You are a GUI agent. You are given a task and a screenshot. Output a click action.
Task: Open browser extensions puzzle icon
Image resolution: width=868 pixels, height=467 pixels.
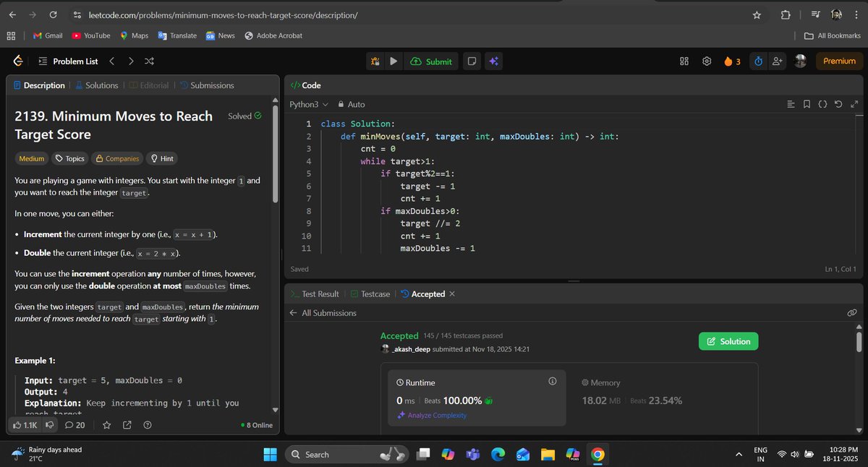click(786, 14)
